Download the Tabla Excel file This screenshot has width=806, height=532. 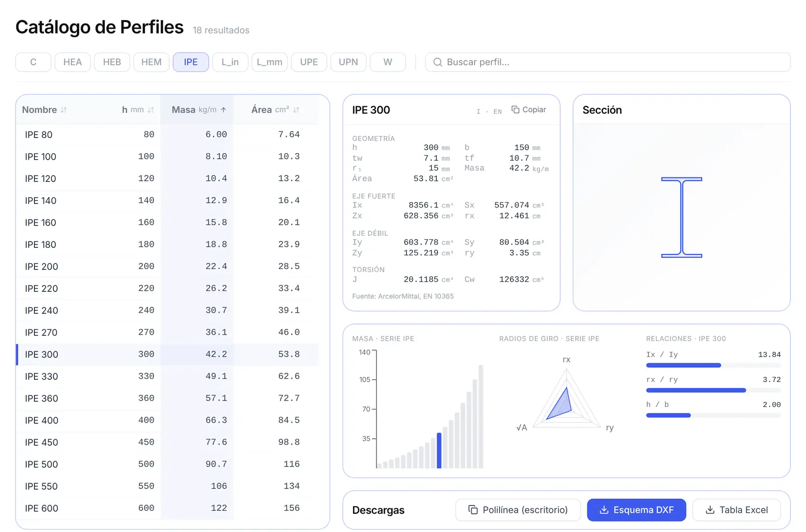click(736, 510)
